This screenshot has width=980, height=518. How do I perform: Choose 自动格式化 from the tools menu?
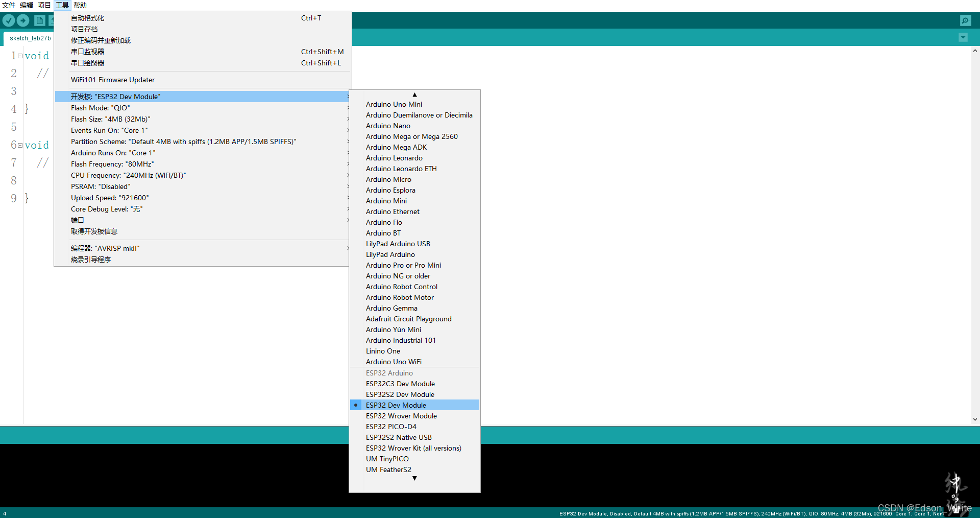[203, 18]
